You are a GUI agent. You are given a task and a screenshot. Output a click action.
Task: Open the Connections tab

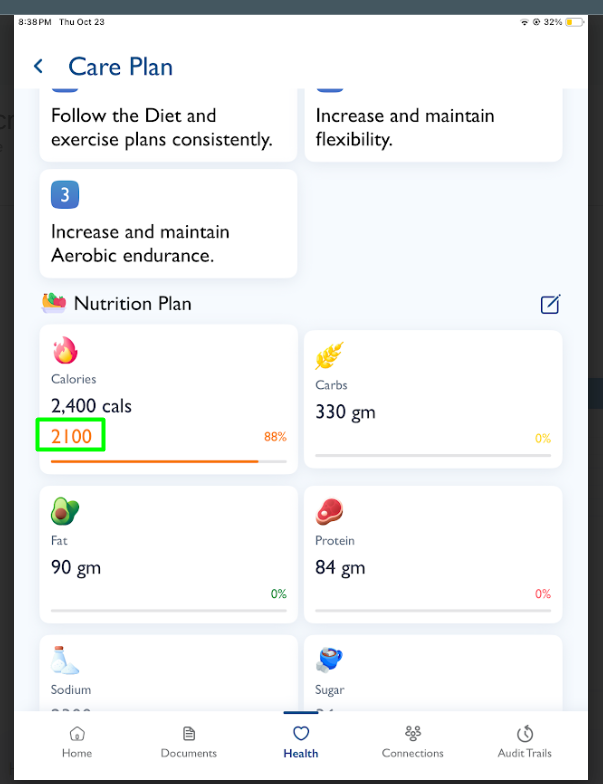pyautogui.click(x=413, y=741)
